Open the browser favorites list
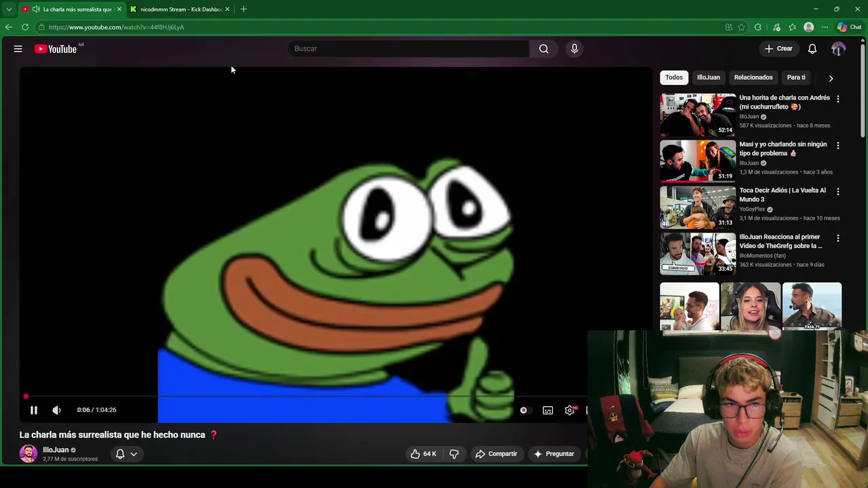868x488 pixels. tap(792, 27)
